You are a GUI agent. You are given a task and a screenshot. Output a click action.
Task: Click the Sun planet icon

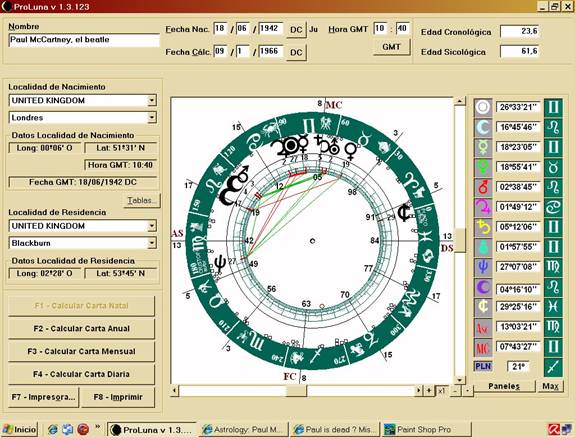(x=483, y=107)
